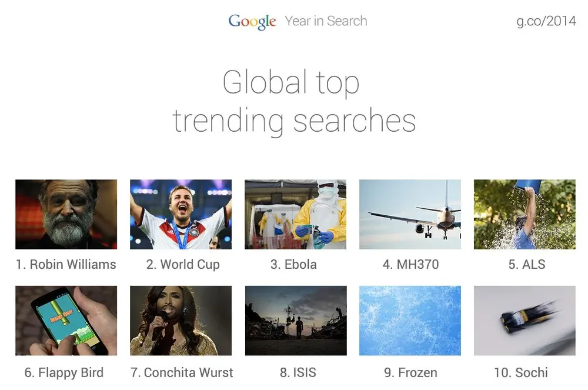Select the '2. World Cup' caption
Viewport: 588px width, 390px height.
coord(183,264)
